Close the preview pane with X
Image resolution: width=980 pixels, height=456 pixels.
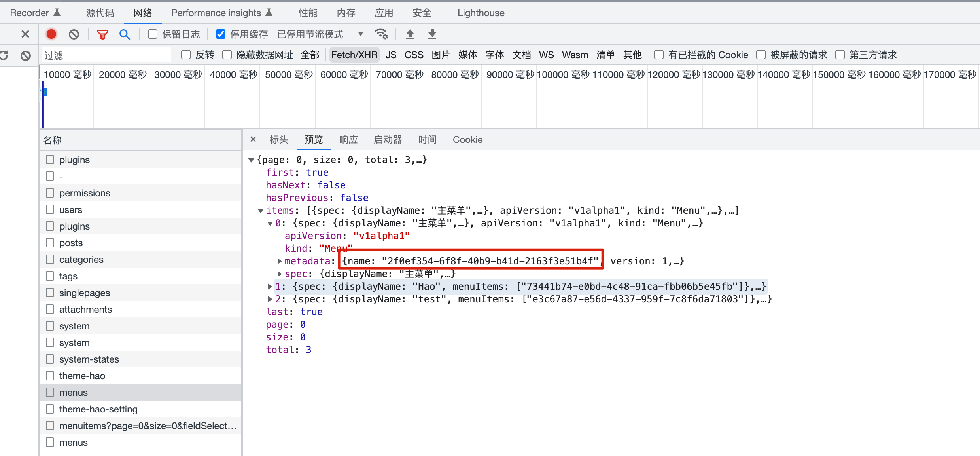tap(253, 139)
